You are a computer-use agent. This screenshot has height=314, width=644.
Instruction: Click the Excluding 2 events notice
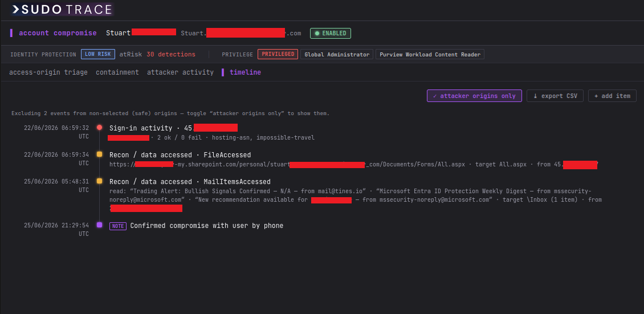[x=170, y=113]
